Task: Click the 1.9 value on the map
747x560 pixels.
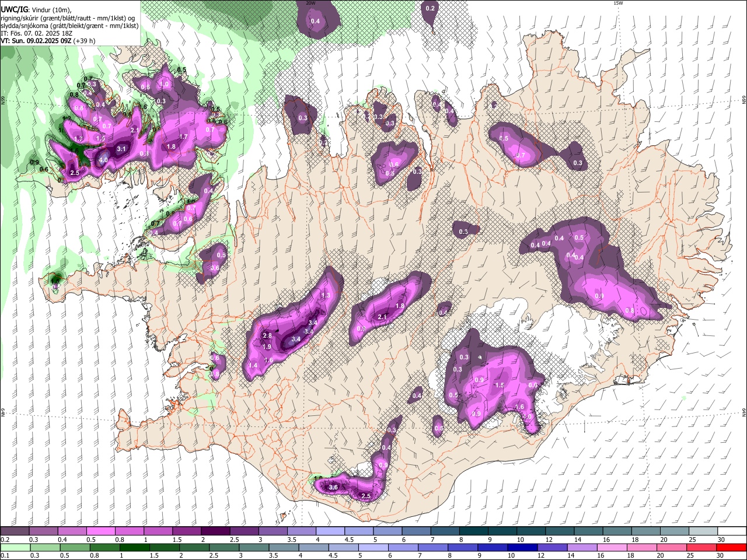Action: (267, 346)
